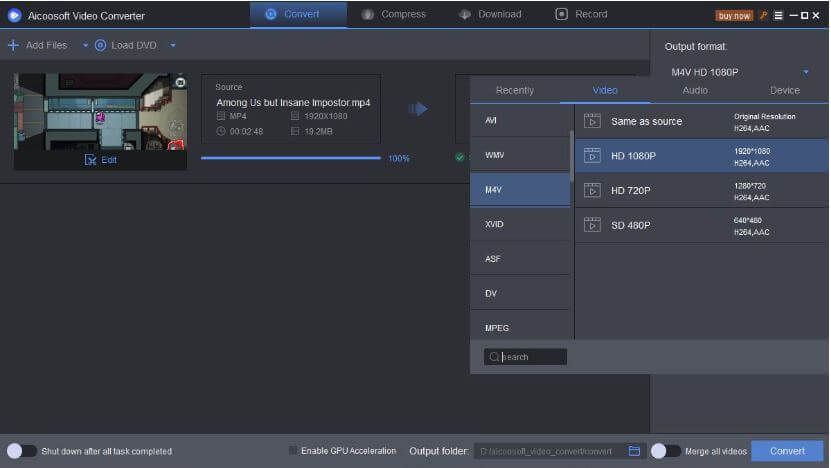831x468 pixels.
Task: Switch to the Download tab
Action: coord(490,14)
